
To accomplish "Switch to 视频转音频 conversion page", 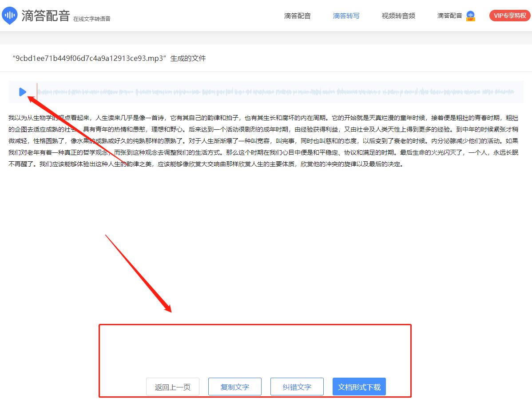I will pyautogui.click(x=398, y=16).
